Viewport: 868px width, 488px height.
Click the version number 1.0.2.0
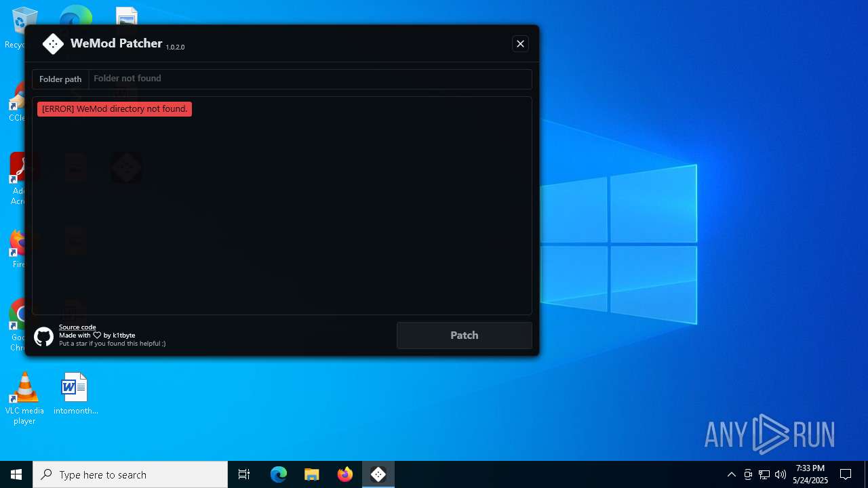tap(175, 47)
